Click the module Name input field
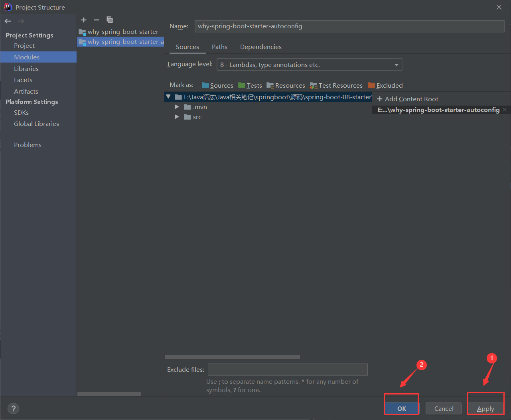This screenshot has width=511, height=420. pyautogui.click(x=349, y=26)
